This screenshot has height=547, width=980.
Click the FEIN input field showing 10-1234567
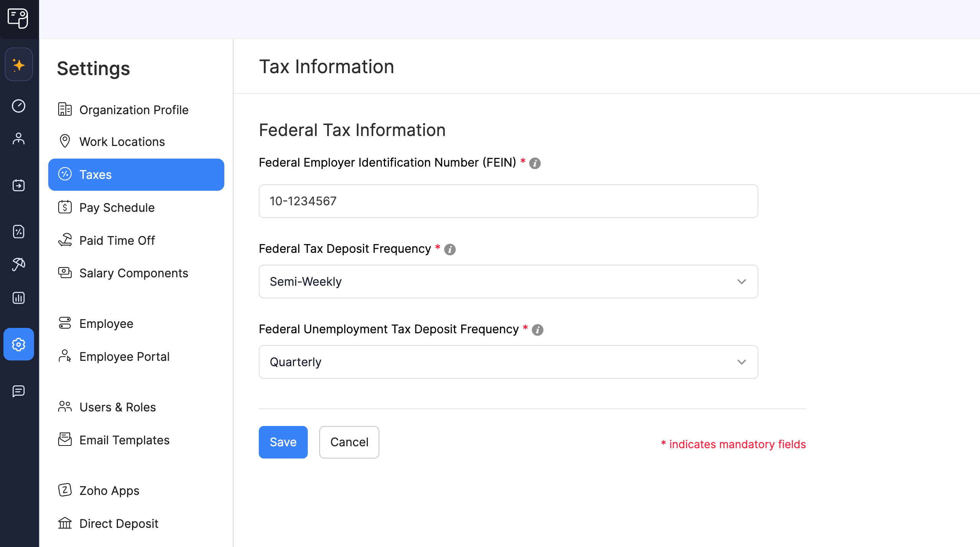click(508, 201)
